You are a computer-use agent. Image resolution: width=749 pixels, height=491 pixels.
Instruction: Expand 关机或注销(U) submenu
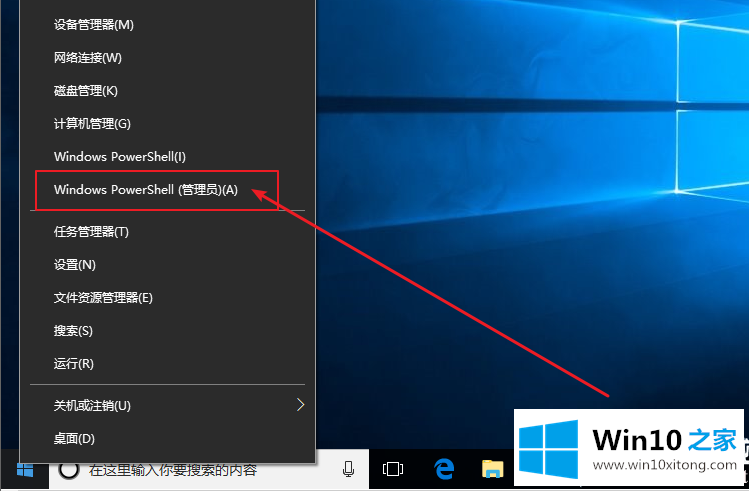click(x=167, y=406)
